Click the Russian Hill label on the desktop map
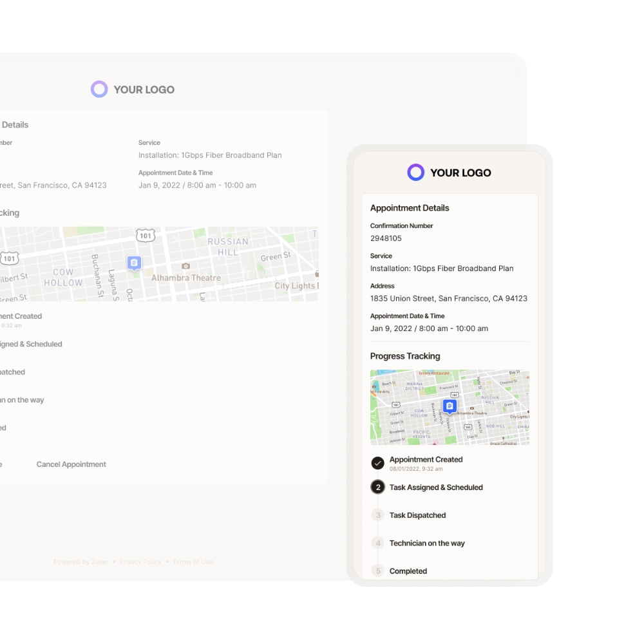The height and width of the screenshot is (644, 644). point(228,247)
